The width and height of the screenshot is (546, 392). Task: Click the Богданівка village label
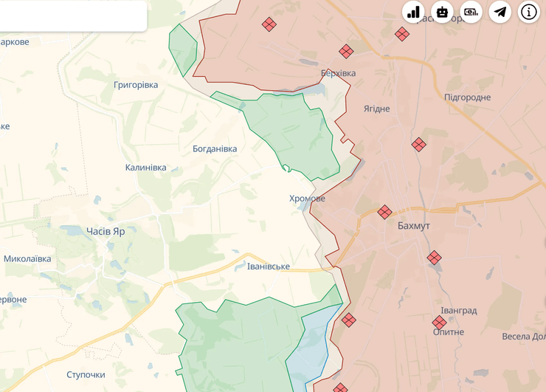pyautogui.click(x=215, y=149)
